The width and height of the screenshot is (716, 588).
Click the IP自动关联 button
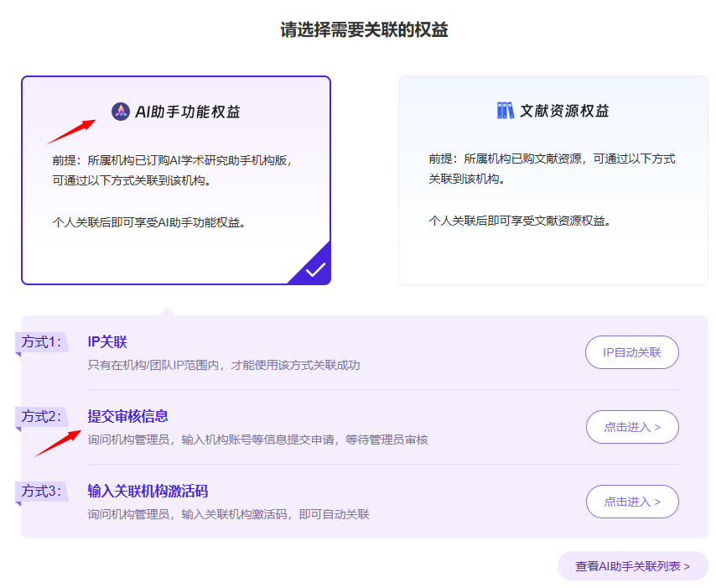pyautogui.click(x=632, y=352)
